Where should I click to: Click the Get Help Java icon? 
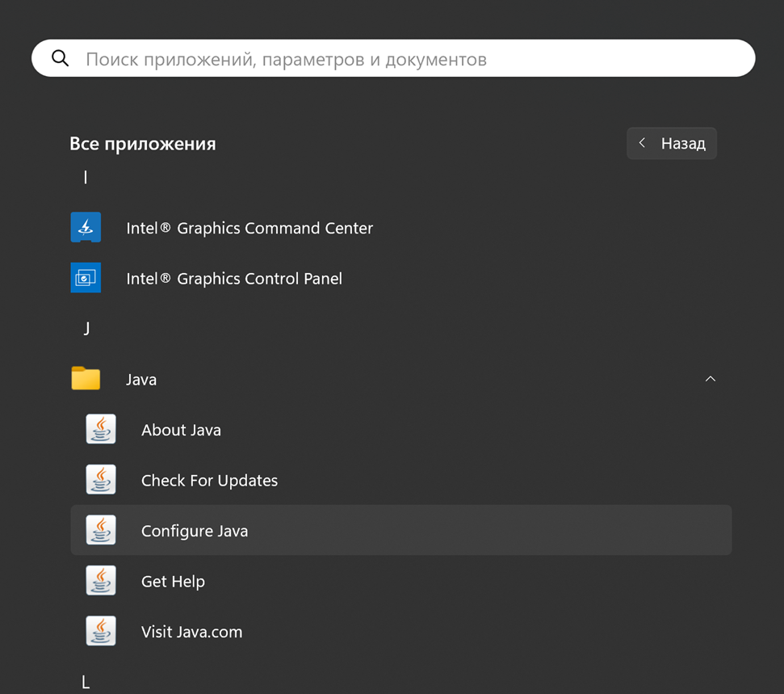[100, 580]
